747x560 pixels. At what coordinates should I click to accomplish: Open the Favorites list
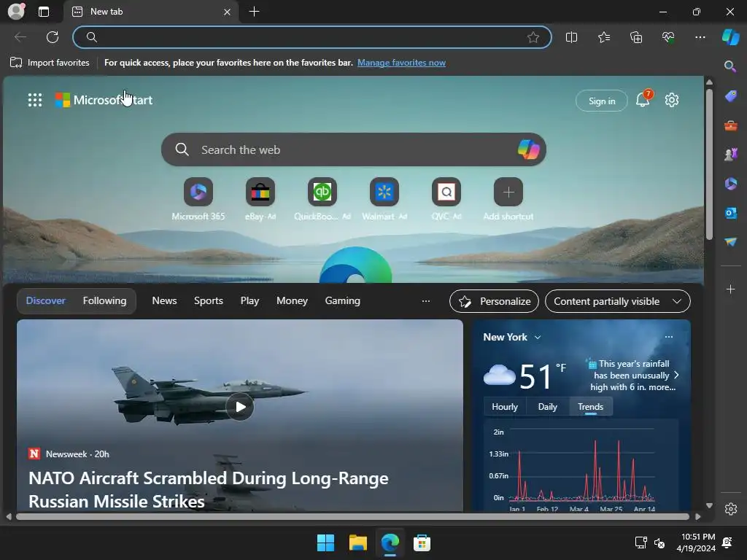603,37
